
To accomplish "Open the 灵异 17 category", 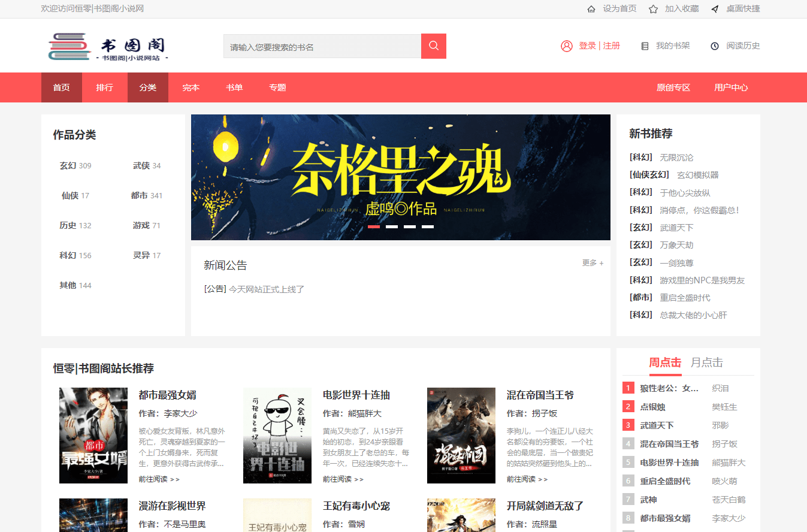I will click(x=147, y=256).
